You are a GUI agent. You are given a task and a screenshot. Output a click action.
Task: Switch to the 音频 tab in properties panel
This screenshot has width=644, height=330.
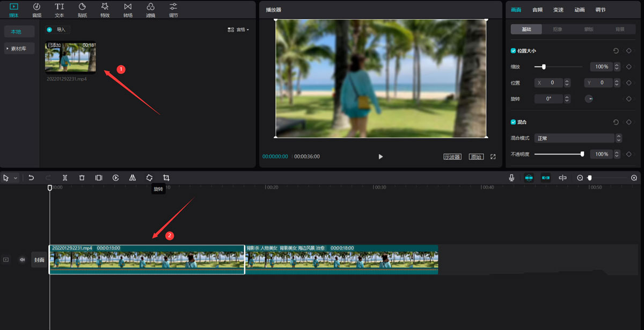tap(537, 10)
